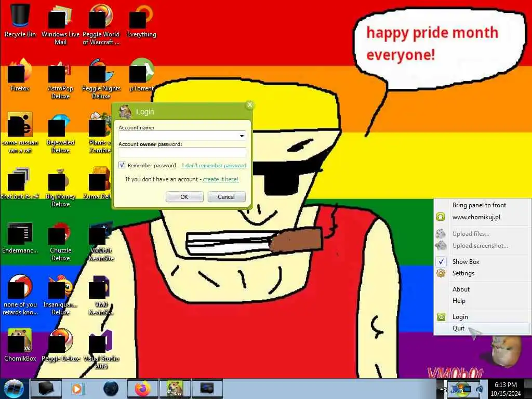Image resolution: width=532 pixels, height=399 pixels.
Task: Select the Big Money Deluxe icon
Action: pyautogui.click(x=60, y=187)
